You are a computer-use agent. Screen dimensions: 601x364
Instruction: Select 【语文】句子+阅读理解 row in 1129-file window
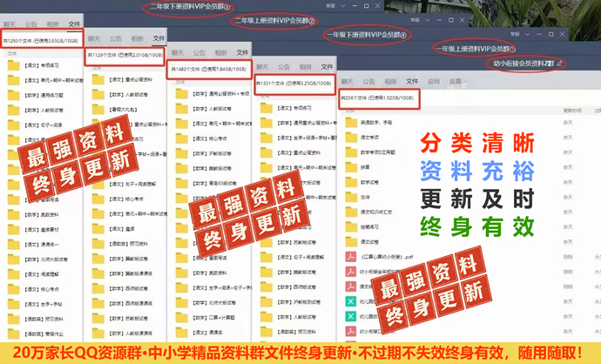point(127,184)
